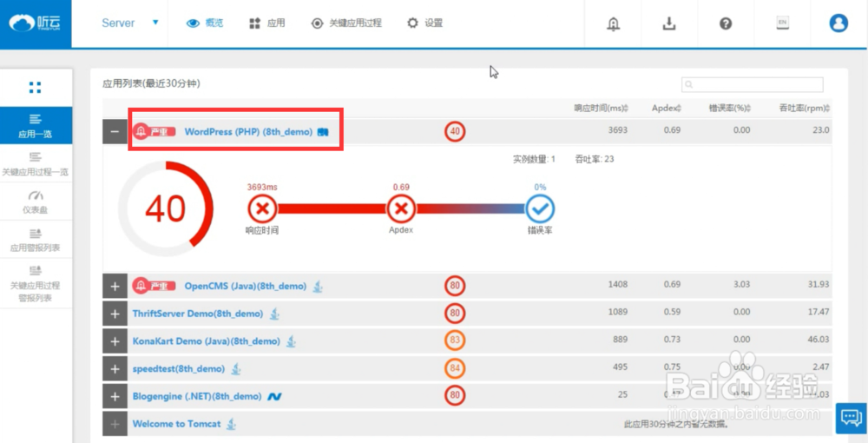Click the application list search box

[x=753, y=85]
